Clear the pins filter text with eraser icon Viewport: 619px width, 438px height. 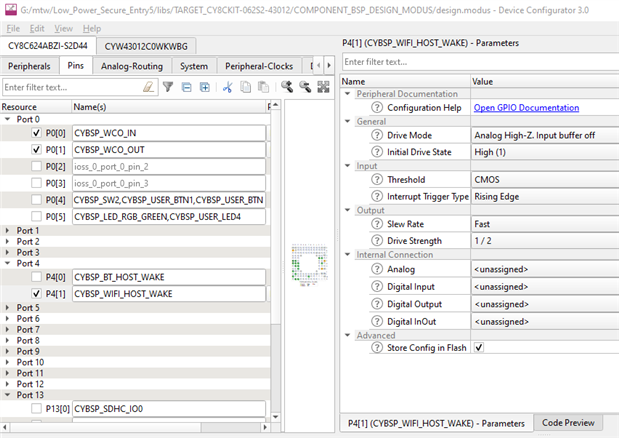tap(148, 87)
